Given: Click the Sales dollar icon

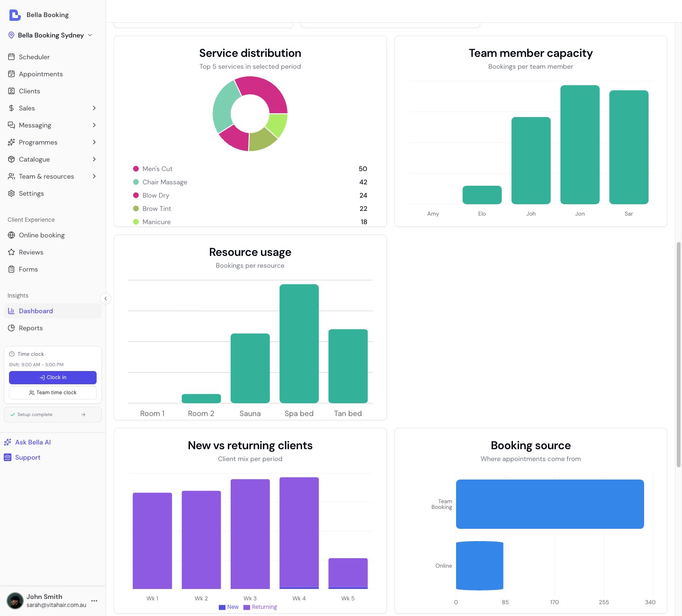Looking at the screenshot, I should [11, 108].
